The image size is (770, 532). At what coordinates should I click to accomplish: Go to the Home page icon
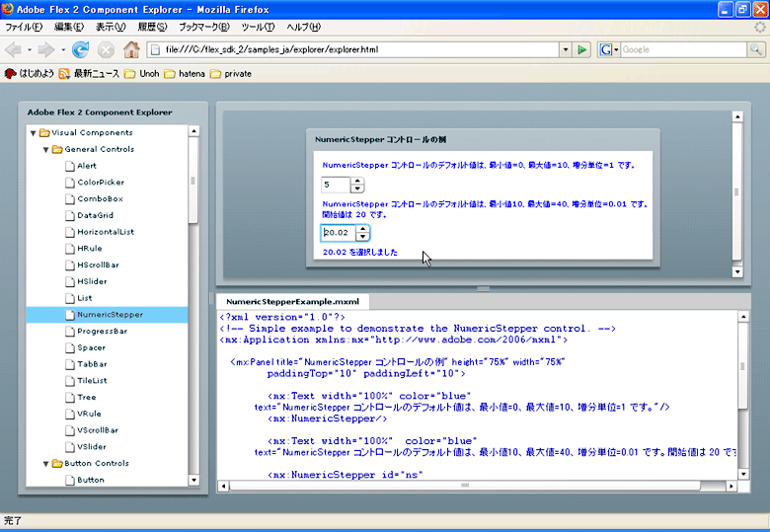tap(131, 49)
